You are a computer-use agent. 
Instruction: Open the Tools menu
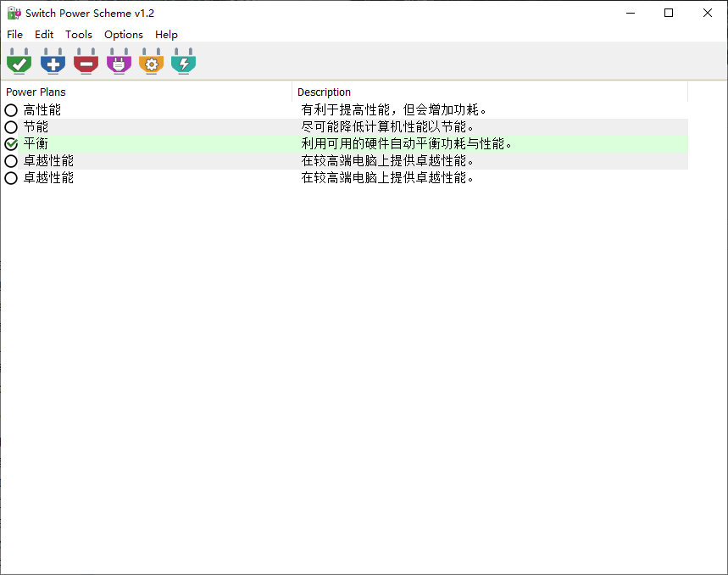tap(79, 35)
